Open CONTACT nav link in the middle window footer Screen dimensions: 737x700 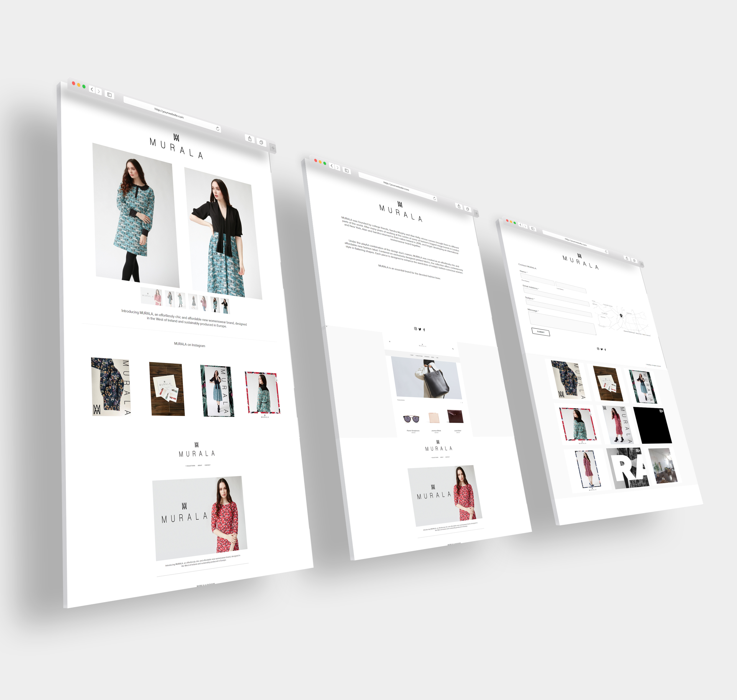448,457
